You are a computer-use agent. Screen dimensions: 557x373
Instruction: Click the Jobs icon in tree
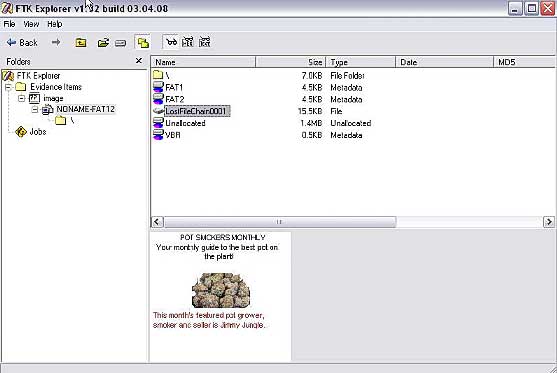21,132
